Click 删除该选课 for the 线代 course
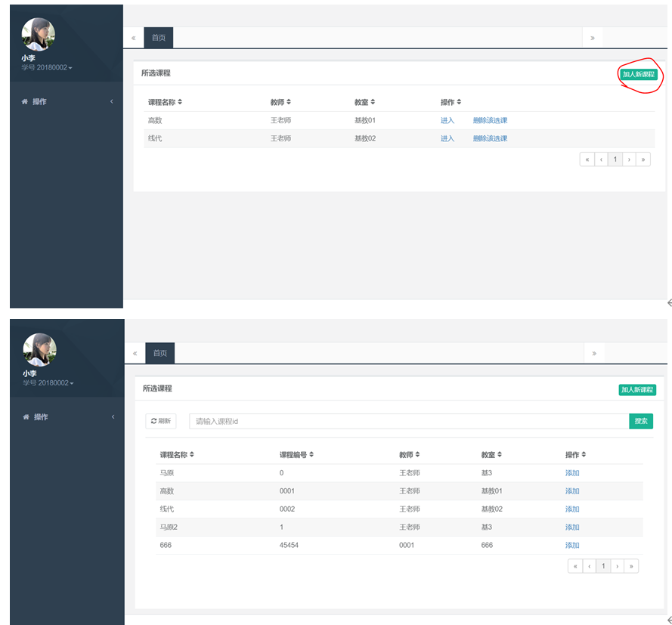 click(x=490, y=138)
